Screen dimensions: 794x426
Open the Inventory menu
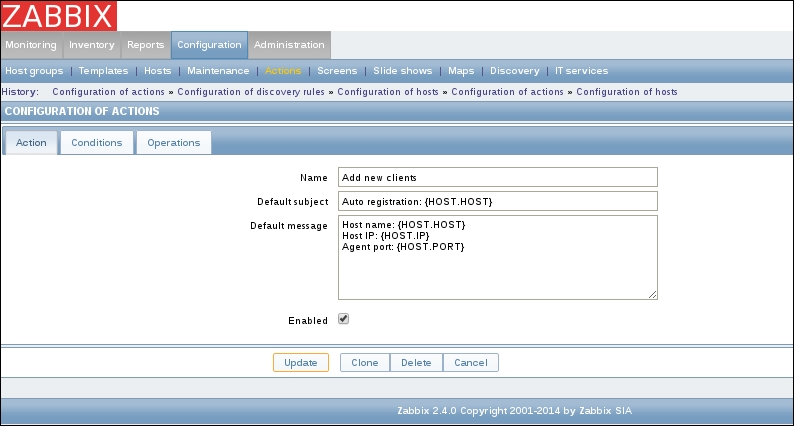coord(91,45)
